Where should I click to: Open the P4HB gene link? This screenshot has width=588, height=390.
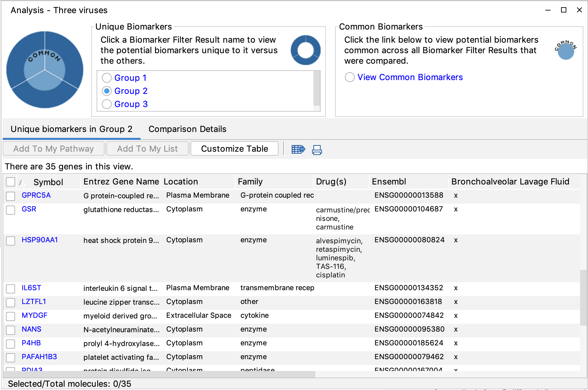point(31,343)
